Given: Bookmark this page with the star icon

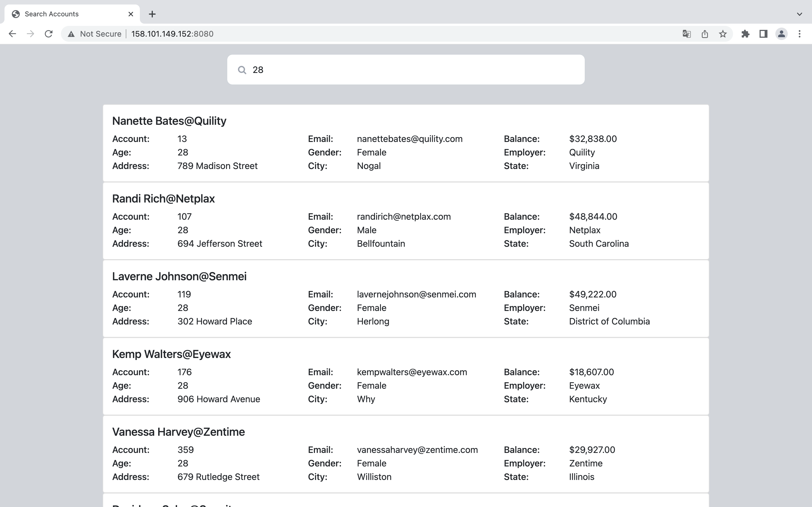Looking at the screenshot, I should pos(723,34).
